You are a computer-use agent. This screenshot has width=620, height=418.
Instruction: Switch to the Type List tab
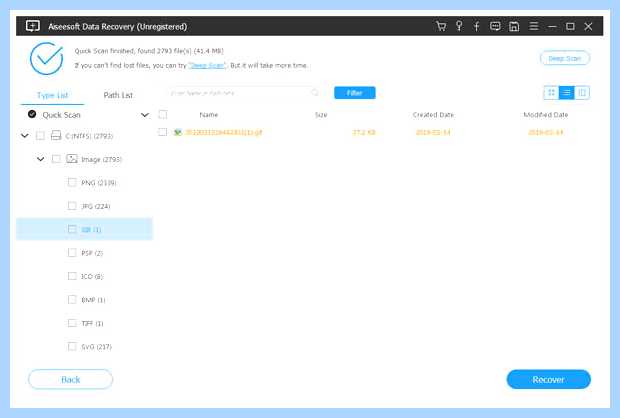52,95
